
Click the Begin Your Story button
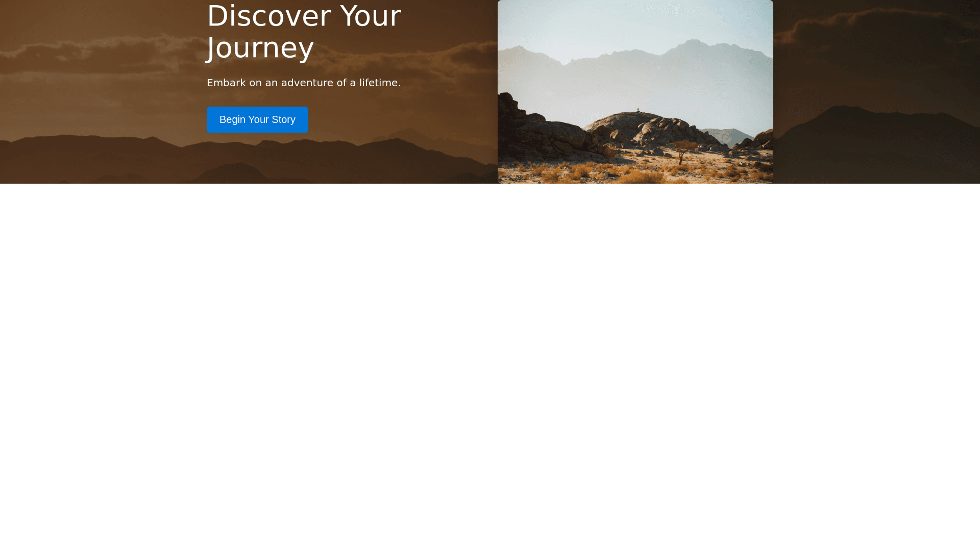click(x=257, y=119)
